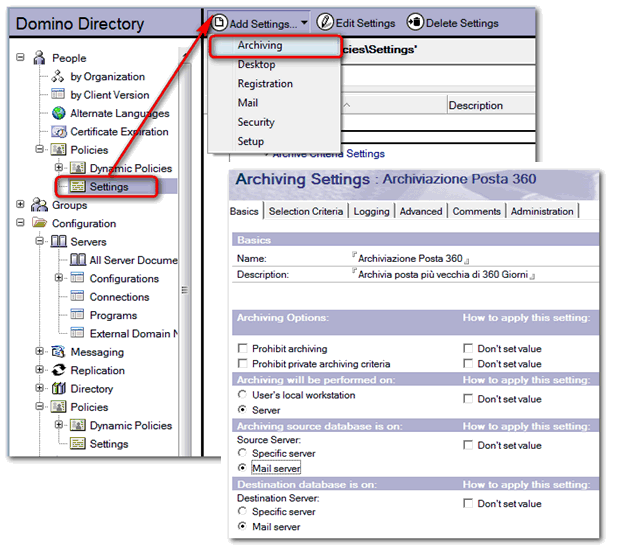Expand the Configurations tree node
The image size is (620, 555).
click(x=59, y=278)
